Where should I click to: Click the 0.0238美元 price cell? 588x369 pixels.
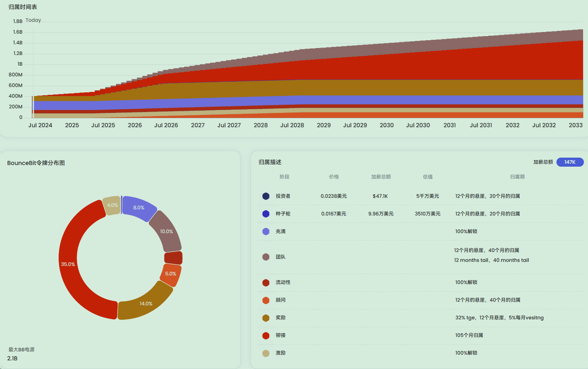[x=334, y=196]
